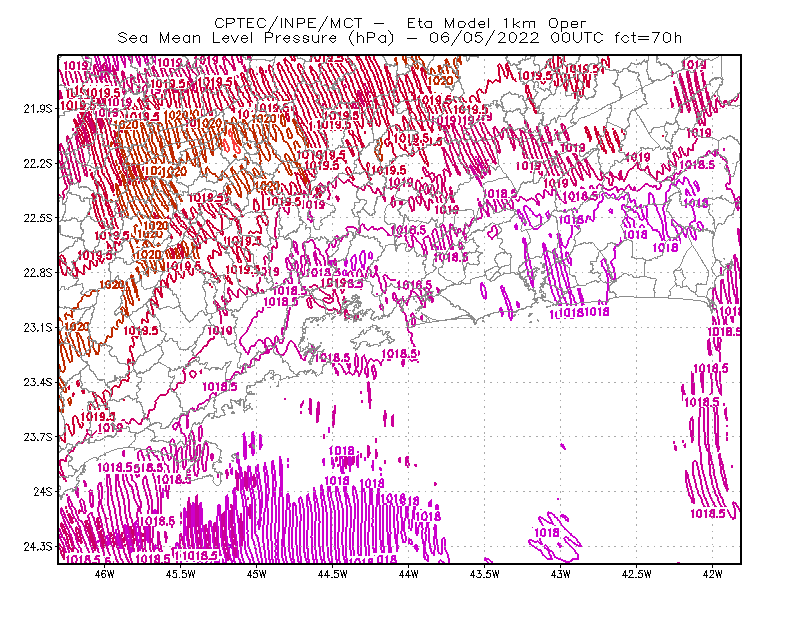Click the 23.4S latitude axis label
The width and height of the screenshot is (800, 618).
pos(38,382)
